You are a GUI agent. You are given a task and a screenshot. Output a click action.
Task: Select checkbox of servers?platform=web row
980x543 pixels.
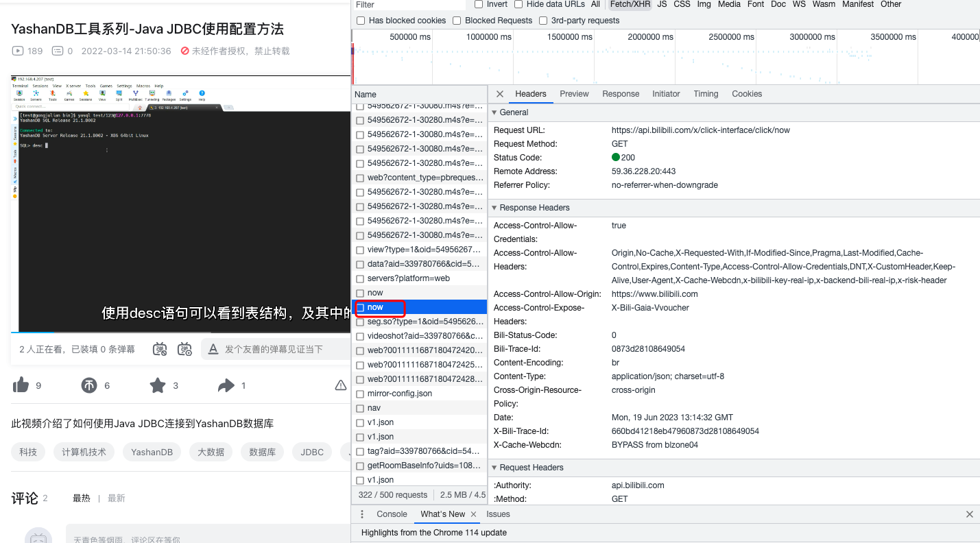click(361, 278)
